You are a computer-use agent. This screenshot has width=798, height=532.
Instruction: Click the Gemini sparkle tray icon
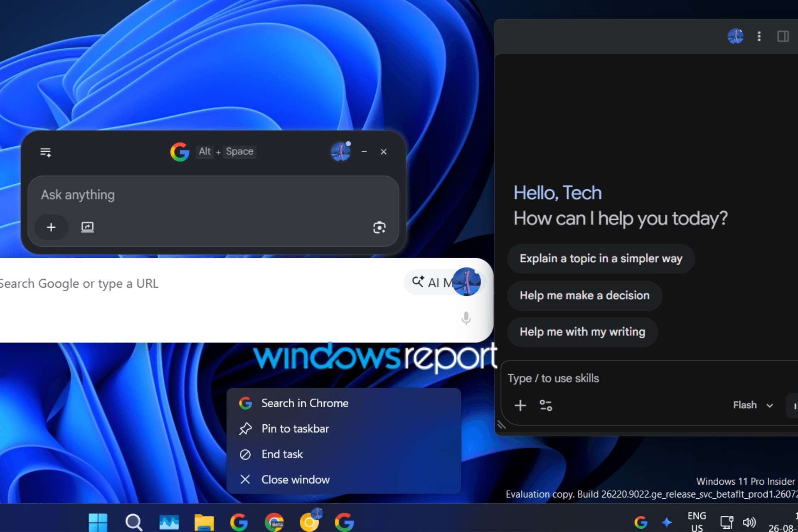[666, 522]
